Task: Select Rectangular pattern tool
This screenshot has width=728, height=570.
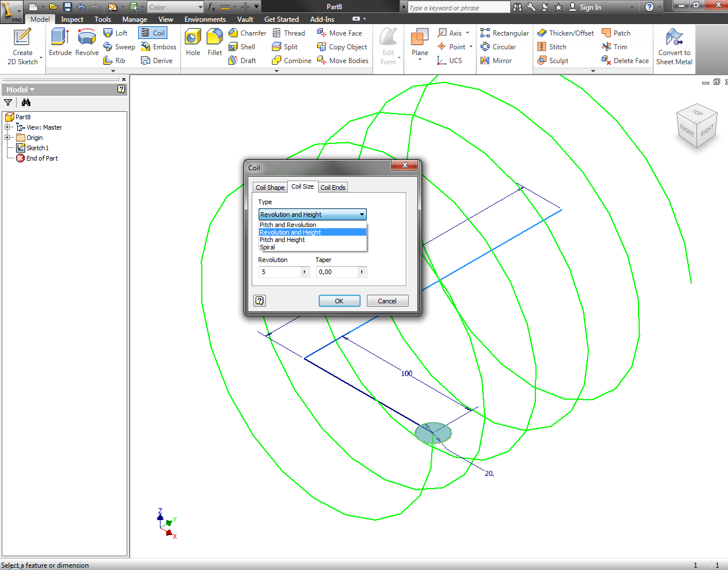Action: click(x=504, y=33)
